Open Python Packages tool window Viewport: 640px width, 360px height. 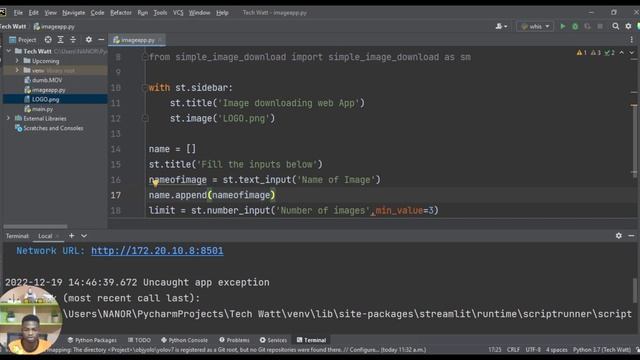pos(92,340)
